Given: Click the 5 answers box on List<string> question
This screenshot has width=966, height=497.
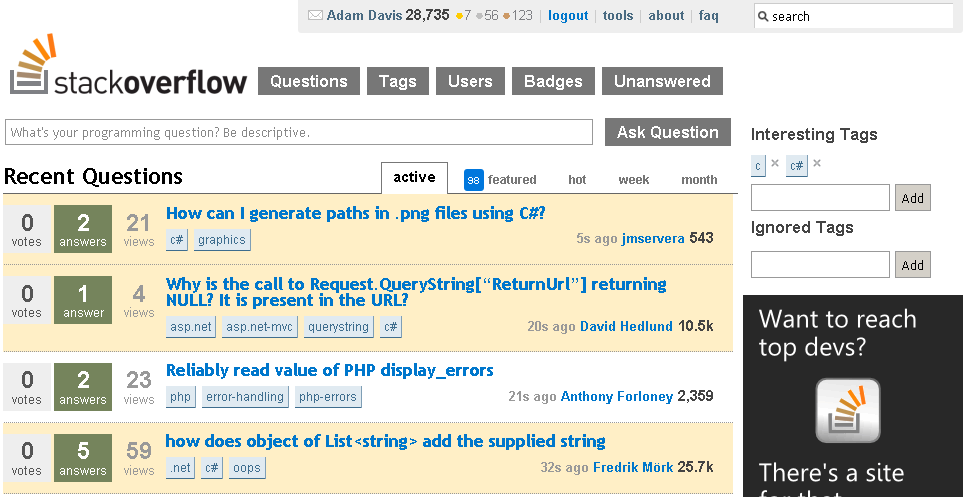Looking at the screenshot, I should pos(83,458).
